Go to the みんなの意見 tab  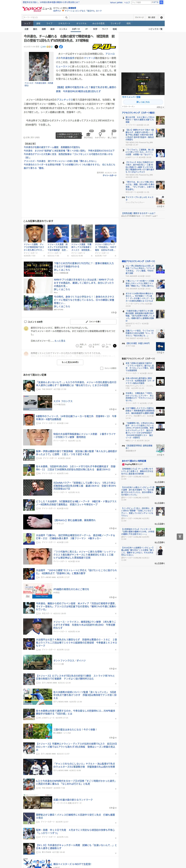[98, 24]
